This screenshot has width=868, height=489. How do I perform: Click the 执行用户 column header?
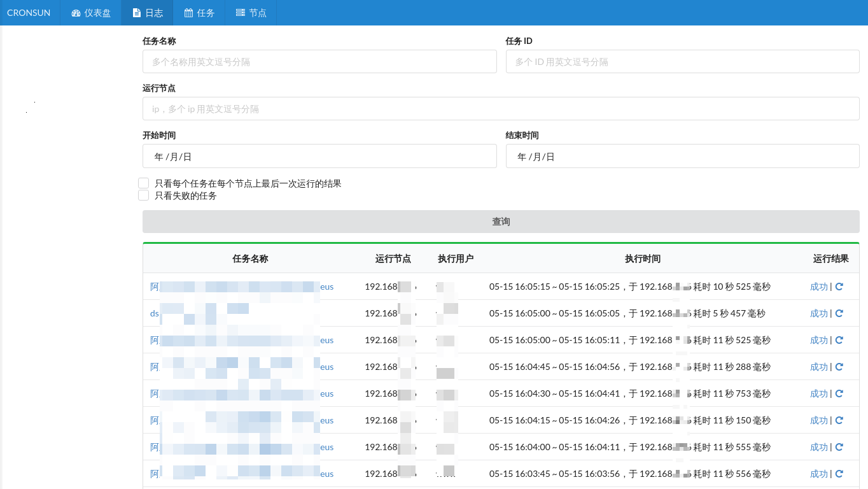coord(456,259)
